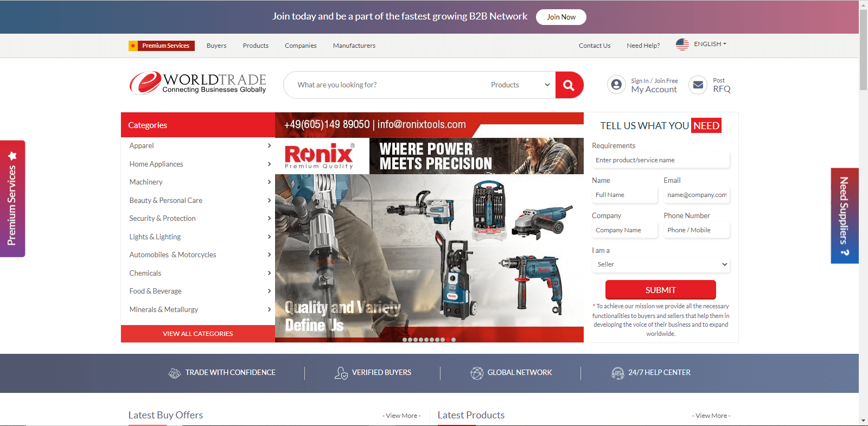Click the scrollbar down arrow
868x426 pixels.
(863, 421)
